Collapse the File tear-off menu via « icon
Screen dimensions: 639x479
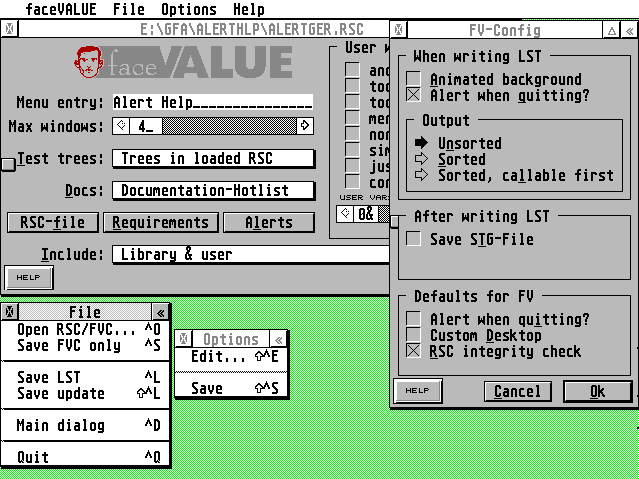(160, 312)
